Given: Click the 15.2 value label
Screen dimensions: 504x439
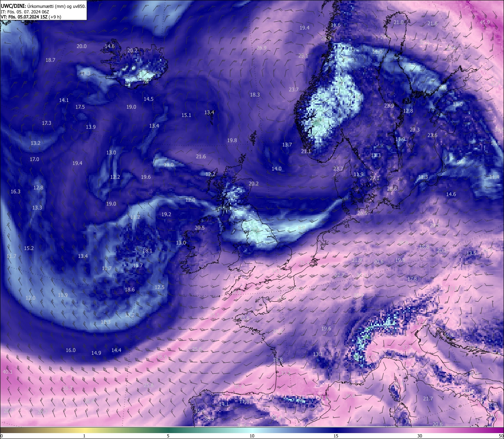Looking at the screenshot, I should pyautogui.click(x=29, y=248).
